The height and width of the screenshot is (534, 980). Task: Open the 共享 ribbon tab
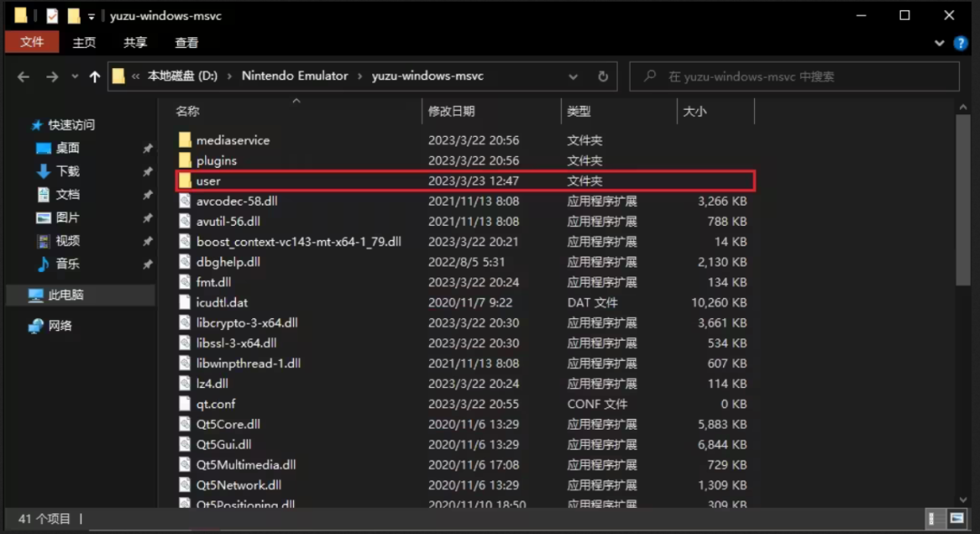(134, 42)
